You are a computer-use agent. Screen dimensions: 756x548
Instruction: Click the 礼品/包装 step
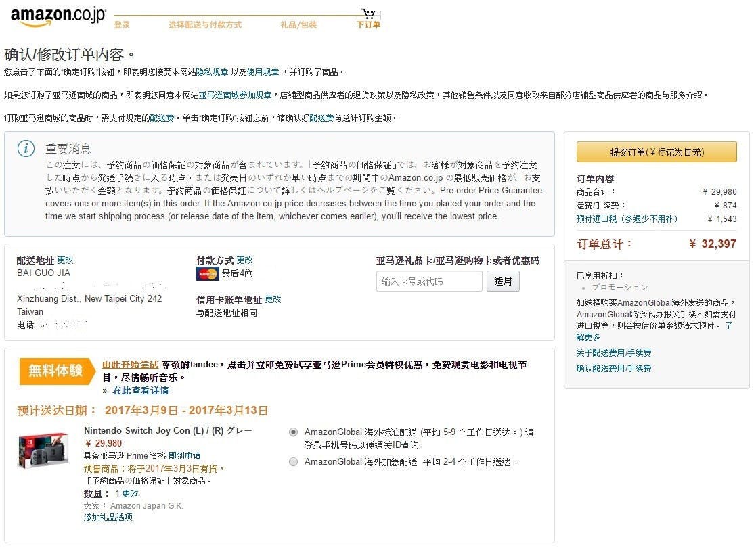(x=298, y=24)
